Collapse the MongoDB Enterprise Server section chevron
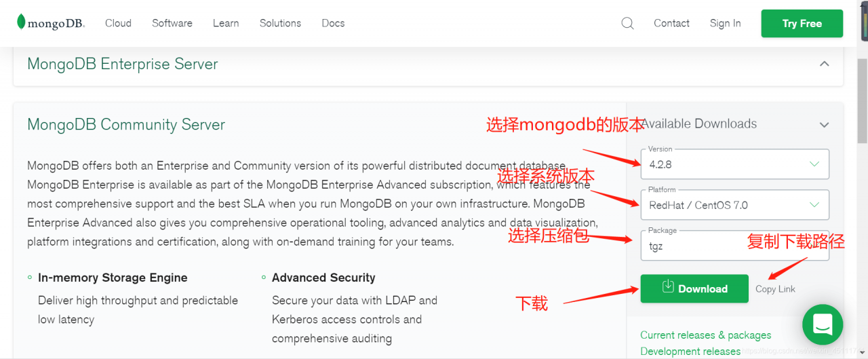 (825, 64)
